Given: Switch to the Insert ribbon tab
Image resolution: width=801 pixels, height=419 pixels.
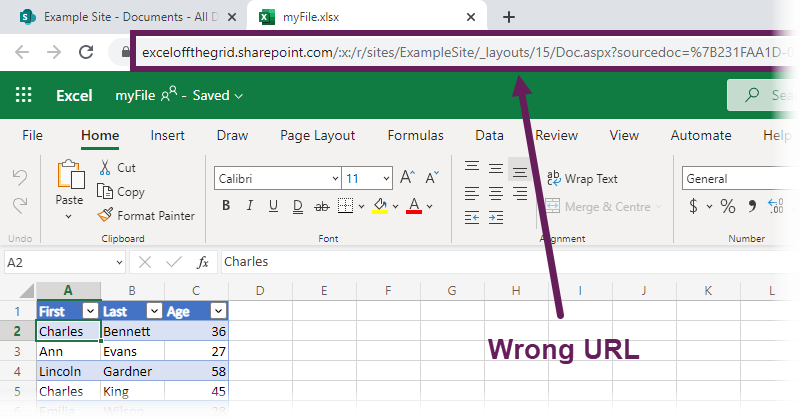Looking at the screenshot, I should point(167,135).
